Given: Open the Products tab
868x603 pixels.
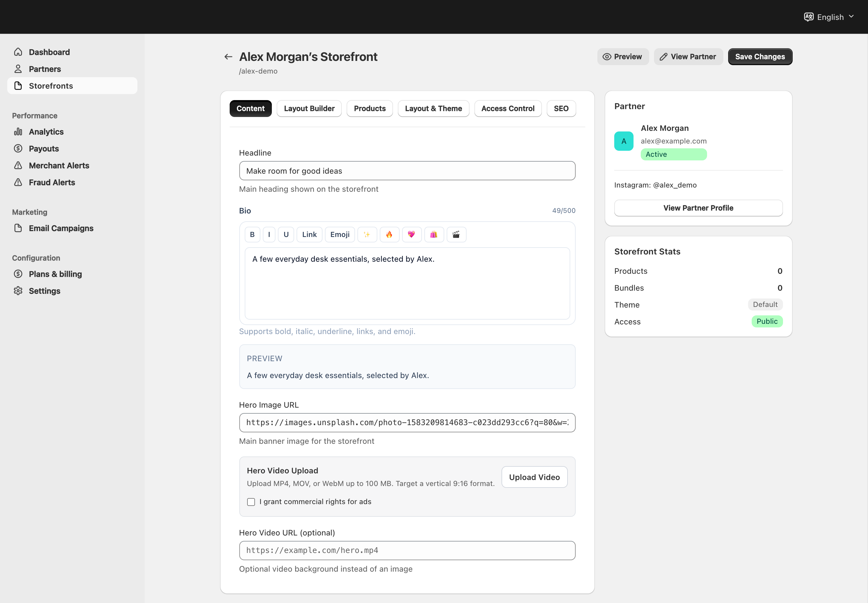Looking at the screenshot, I should click(x=370, y=109).
